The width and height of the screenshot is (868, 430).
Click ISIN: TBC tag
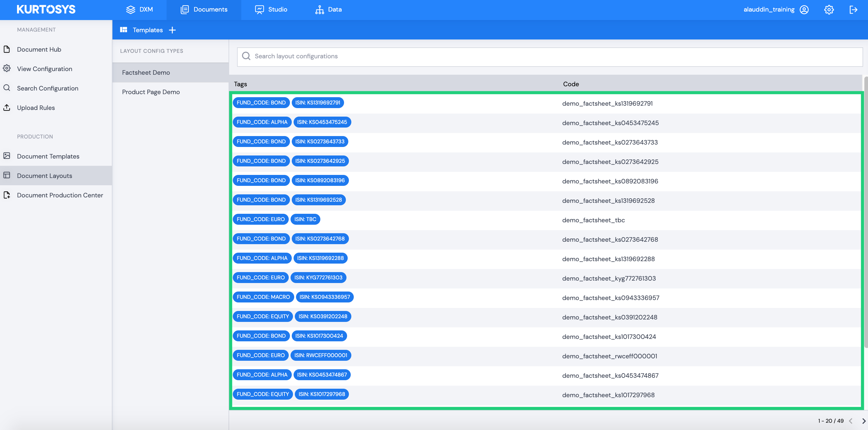click(305, 219)
